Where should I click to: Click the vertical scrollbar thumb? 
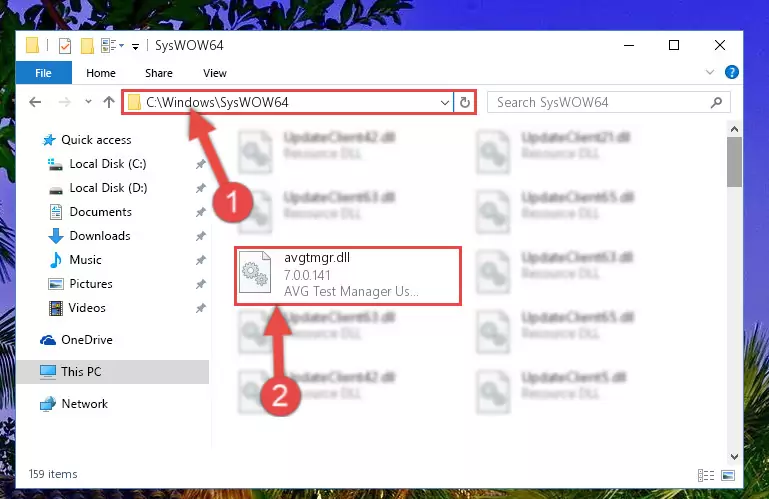734,162
